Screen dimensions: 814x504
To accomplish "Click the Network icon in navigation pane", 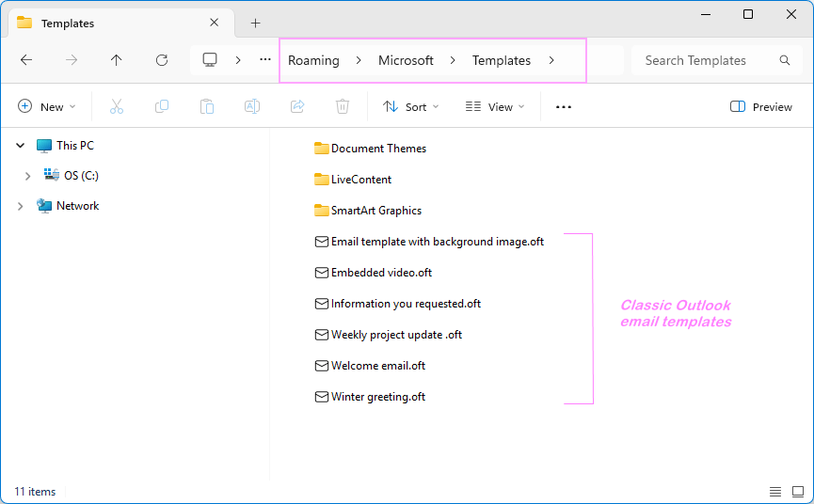I will [44, 206].
